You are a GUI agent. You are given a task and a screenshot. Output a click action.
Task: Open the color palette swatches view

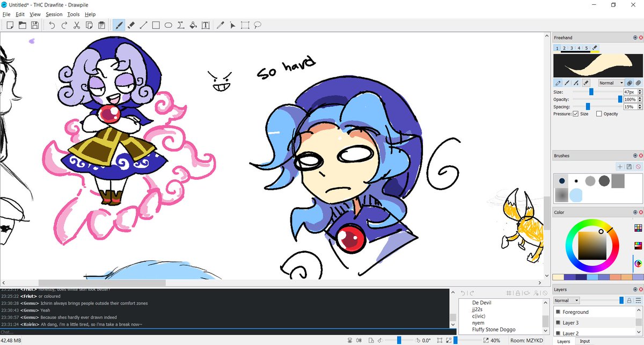tap(638, 228)
